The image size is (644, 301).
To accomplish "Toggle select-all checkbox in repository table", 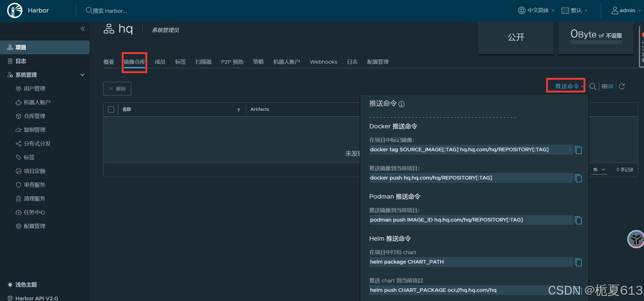I will [x=111, y=110].
